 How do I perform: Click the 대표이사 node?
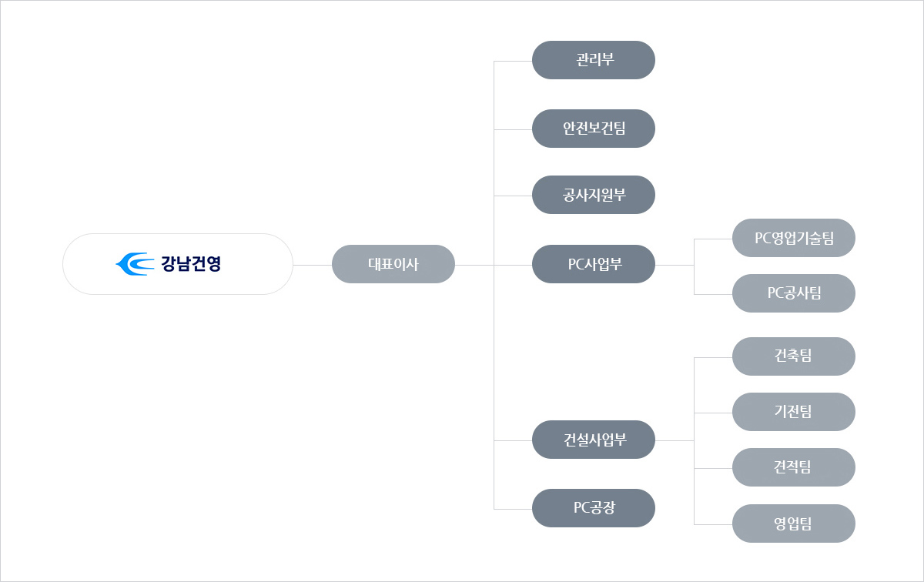(x=393, y=264)
